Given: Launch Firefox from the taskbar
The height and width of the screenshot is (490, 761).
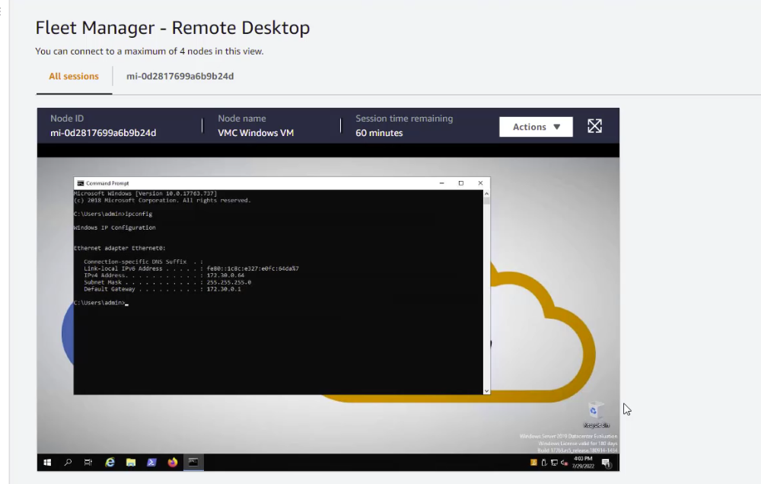Looking at the screenshot, I should pos(172,462).
